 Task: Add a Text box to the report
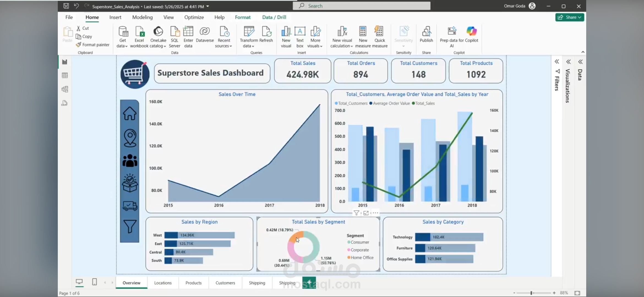300,37
